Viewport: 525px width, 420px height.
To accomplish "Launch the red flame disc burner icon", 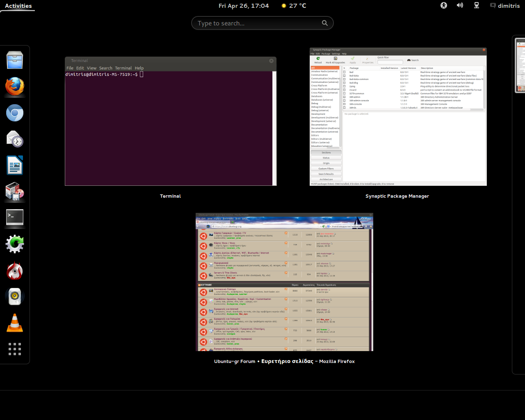I will pyautogui.click(x=15, y=270).
